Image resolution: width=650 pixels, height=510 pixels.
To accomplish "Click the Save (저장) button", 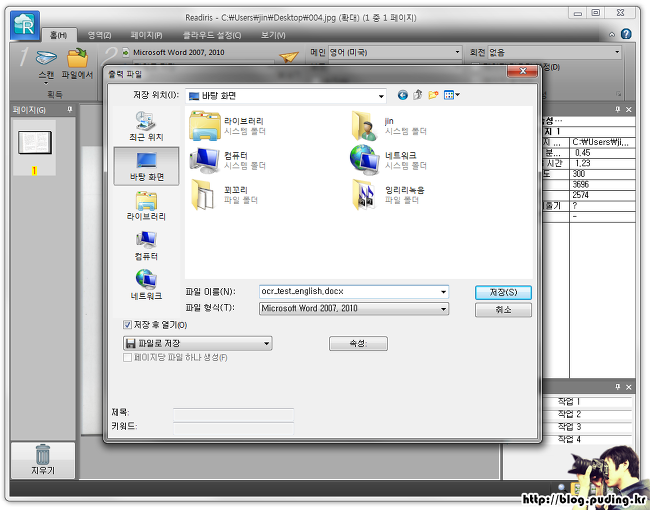I will pos(503,292).
